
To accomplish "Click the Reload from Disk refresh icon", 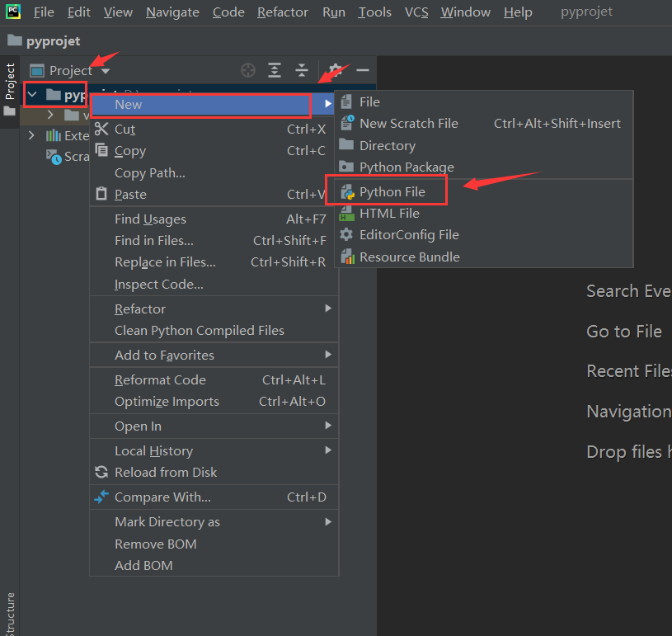I will tap(101, 472).
